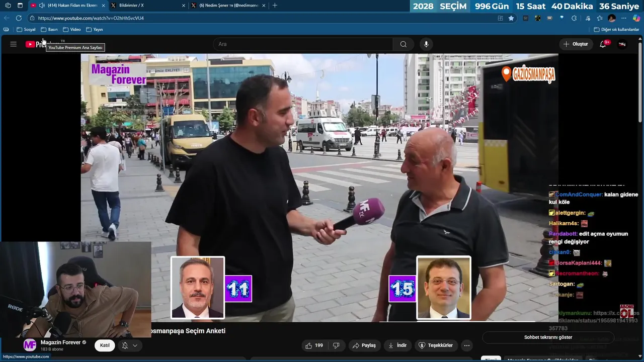Viewport: 644px width, 362px height.
Task: Open the Copilot sidebar icon
Action: (x=636, y=18)
